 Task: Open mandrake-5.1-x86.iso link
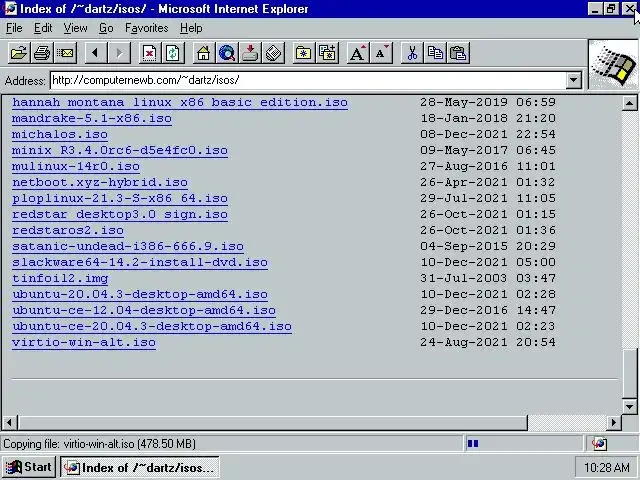coord(92,118)
